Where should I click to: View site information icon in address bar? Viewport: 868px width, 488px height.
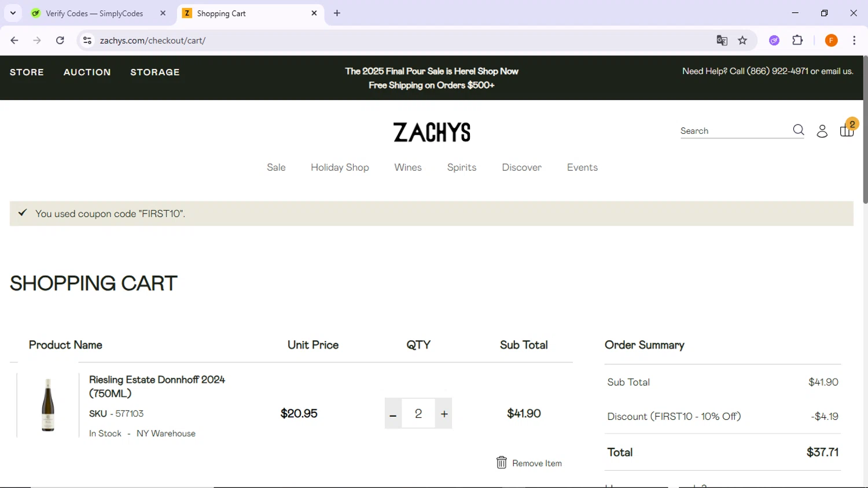click(x=87, y=41)
